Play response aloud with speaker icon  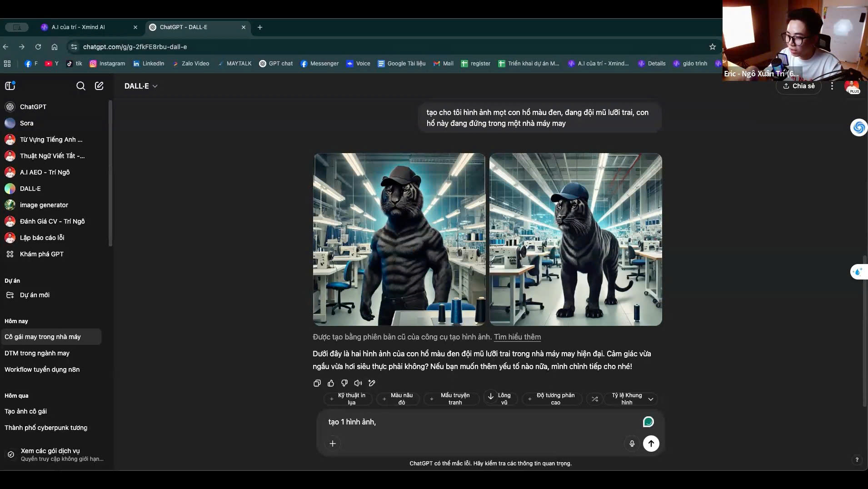pos(358,383)
